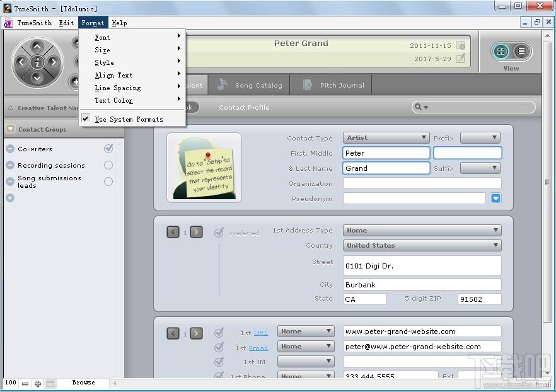The width and height of the screenshot is (556, 392).
Task: Toggle 1st IM preferred checkmark
Action: tap(219, 362)
